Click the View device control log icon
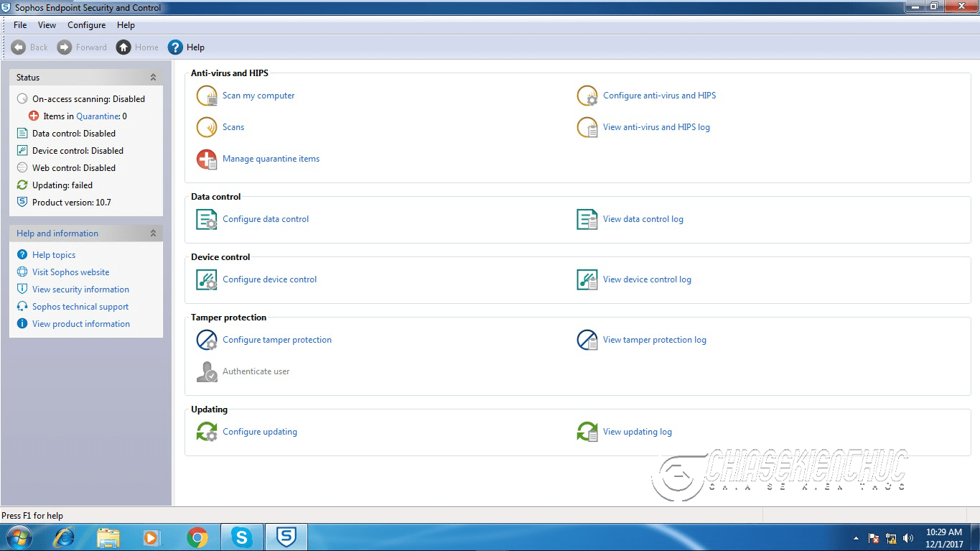The width and height of the screenshot is (980, 551). click(587, 279)
